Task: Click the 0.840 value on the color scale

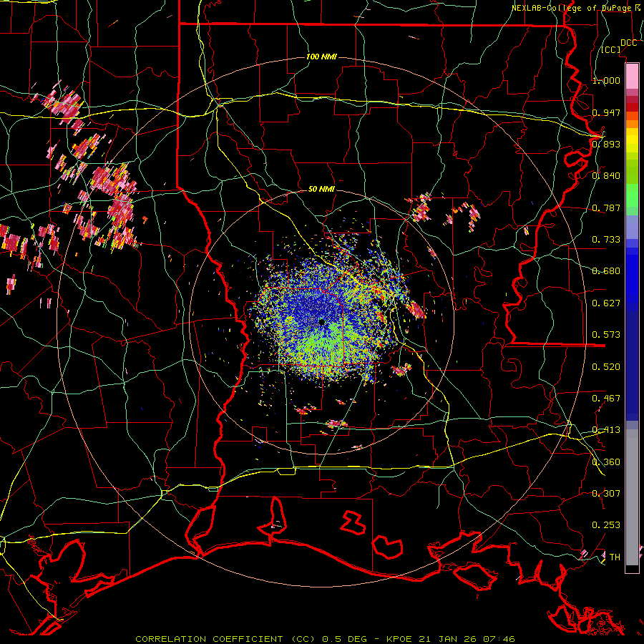Action: tap(606, 175)
